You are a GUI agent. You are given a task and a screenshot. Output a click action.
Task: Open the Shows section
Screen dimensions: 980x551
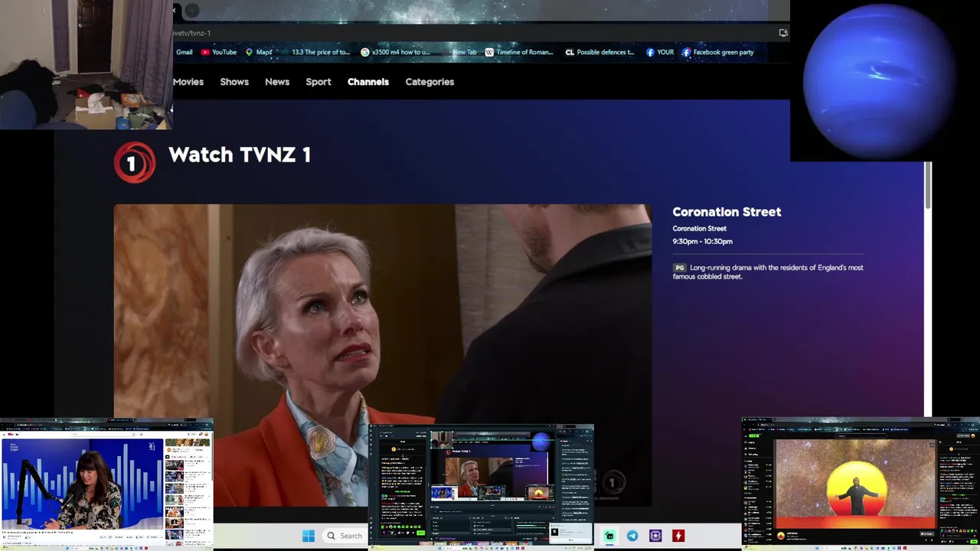tap(234, 82)
